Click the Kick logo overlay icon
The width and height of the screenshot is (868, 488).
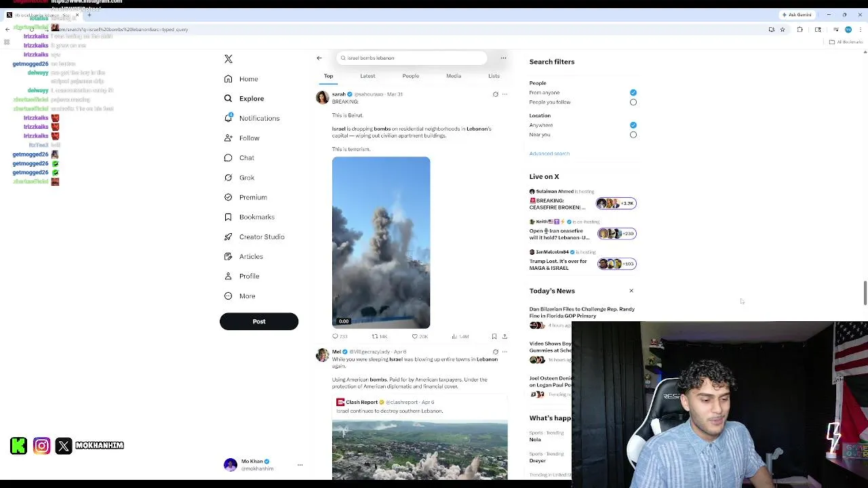19,445
